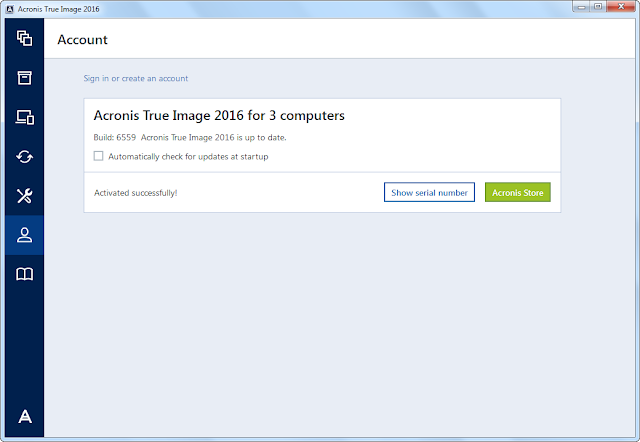The image size is (640, 442).
Task: Click the Acronis logo at sidebar bottom
Action: 25,416
